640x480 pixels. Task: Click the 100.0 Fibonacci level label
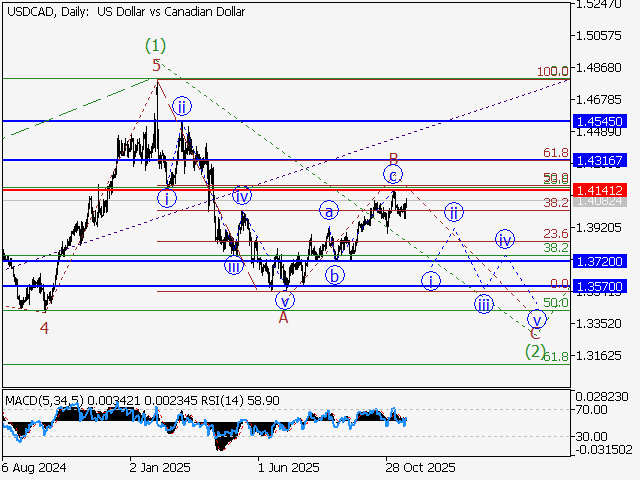[553, 71]
